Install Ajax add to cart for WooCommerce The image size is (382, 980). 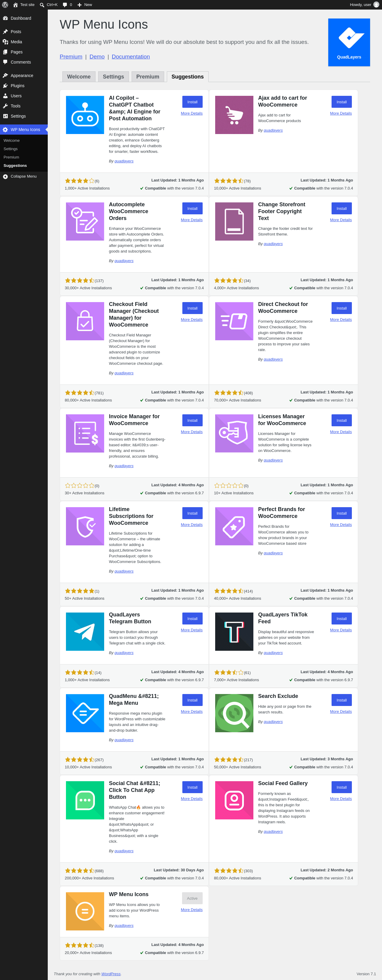click(341, 102)
